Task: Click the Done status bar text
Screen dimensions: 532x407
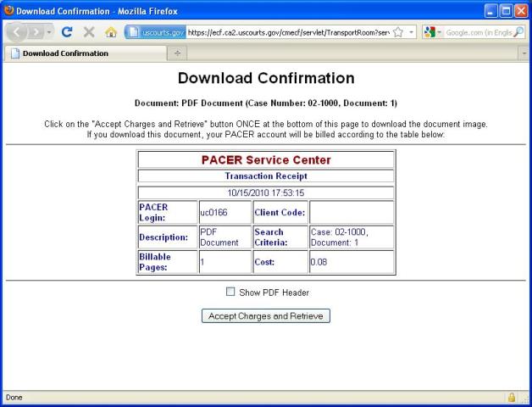Action: coord(14,397)
